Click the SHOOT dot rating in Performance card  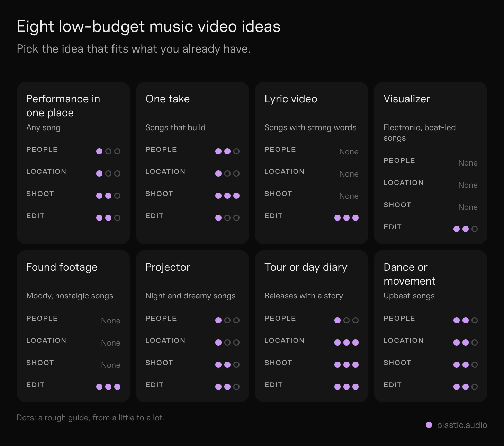[x=108, y=196]
